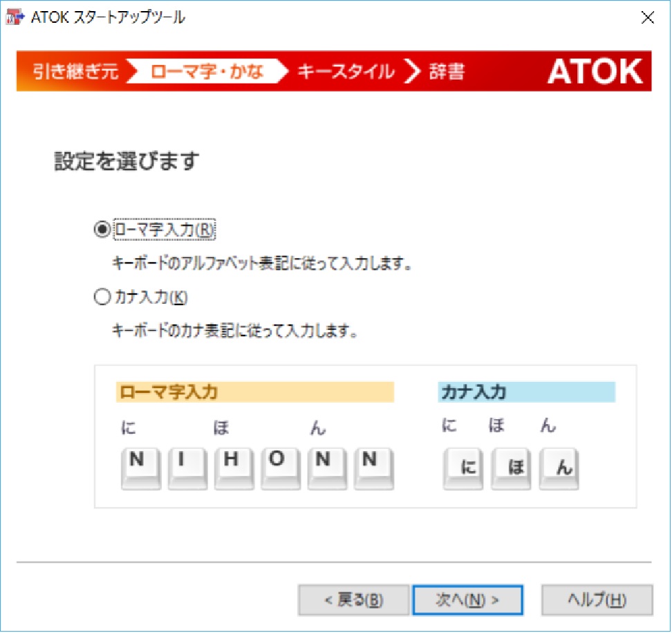Open help with ヘルプ(H) button
This screenshot has width=672, height=633.
[597, 600]
